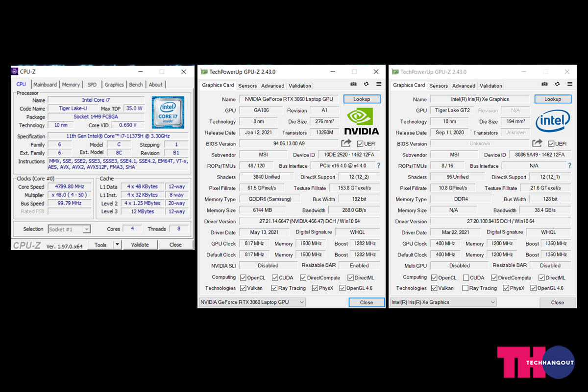
Task: Expand the Tools dropdown arrow in CPU-Z
Action: (x=117, y=245)
